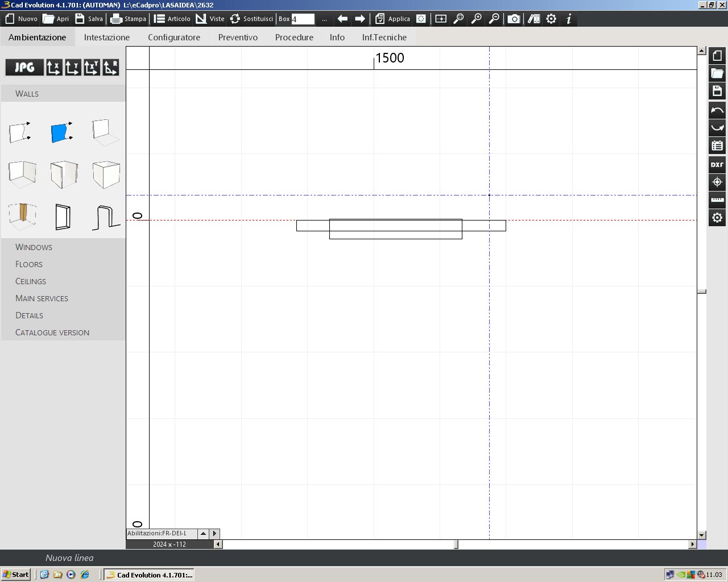Click the Applica button
Viewport: 728px width, 582px height.
[392, 19]
